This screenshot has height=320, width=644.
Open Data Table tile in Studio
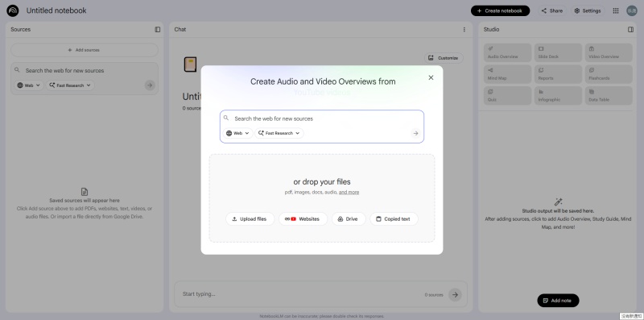(609, 95)
